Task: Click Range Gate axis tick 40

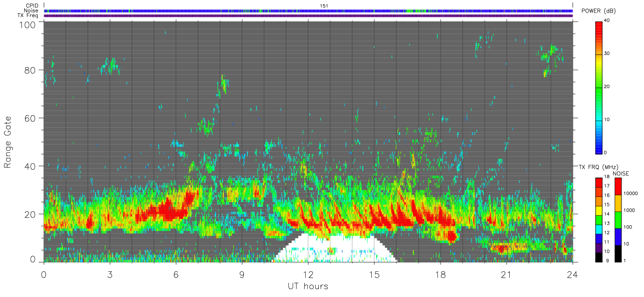Action: pyautogui.click(x=29, y=166)
